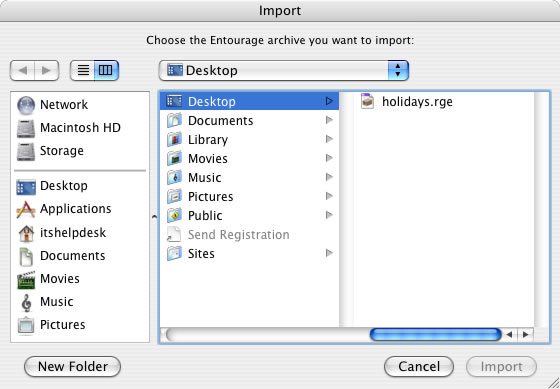Click the Public folder icon in column
This screenshot has height=389, width=560.
click(175, 215)
